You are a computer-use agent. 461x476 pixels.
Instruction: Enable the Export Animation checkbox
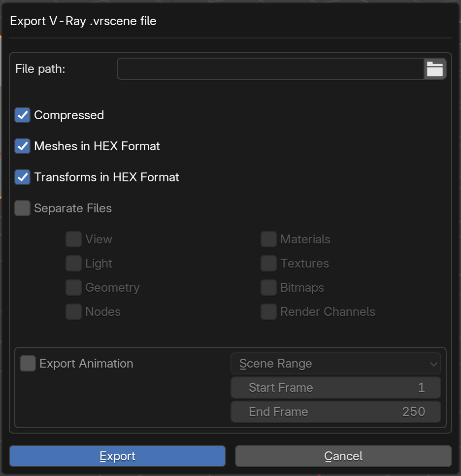click(x=28, y=363)
